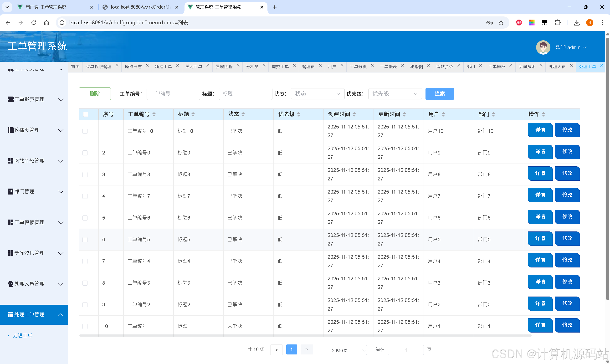Check the row for 工单编号10
The image size is (610, 364).
click(x=85, y=131)
